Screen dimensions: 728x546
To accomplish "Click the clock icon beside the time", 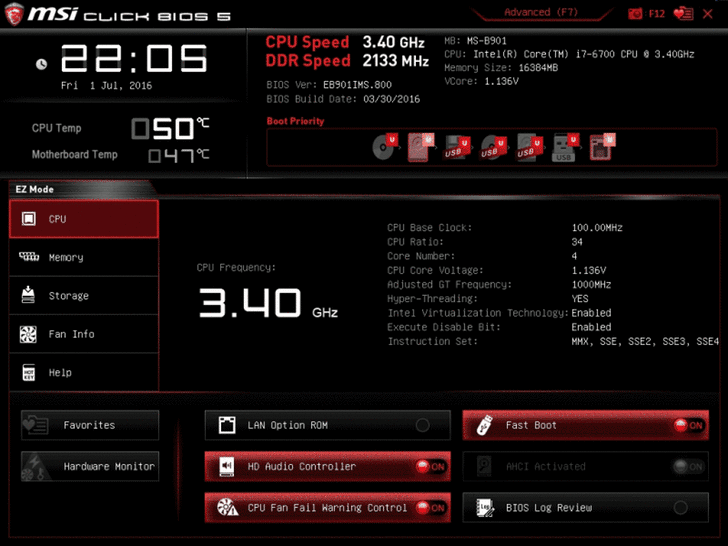I will pyautogui.click(x=41, y=64).
